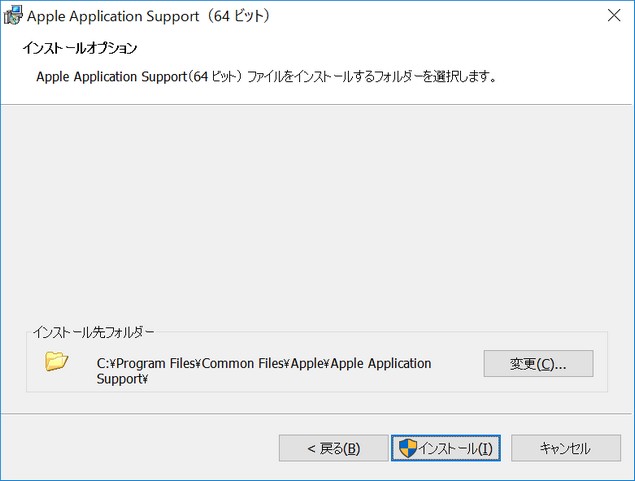Click the インストールオプション heading
The image size is (635, 481).
[80, 48]
